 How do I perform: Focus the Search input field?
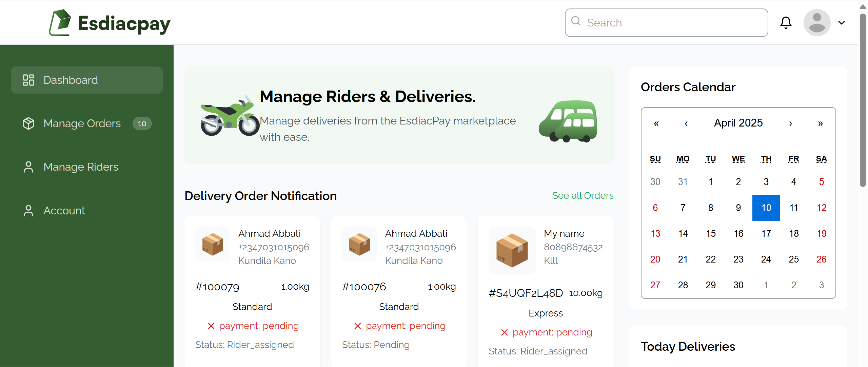pyautogui.click(x=666, y=23)
